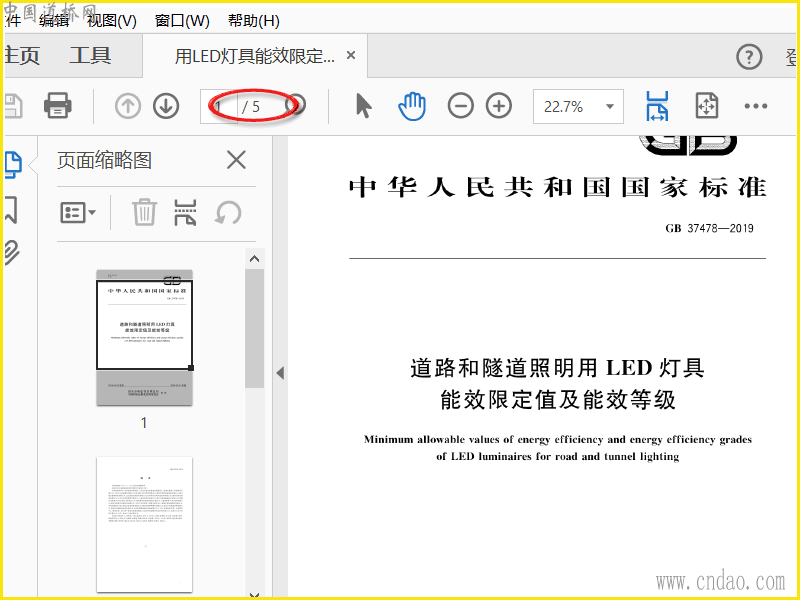Open the 窗口(W) menu
Image resolution: width=800 pixels, height=600 pixels.
(x=182, y=21)
